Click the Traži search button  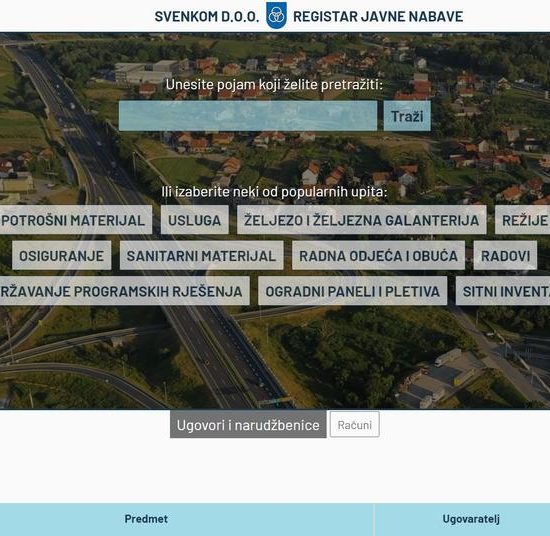407,116
